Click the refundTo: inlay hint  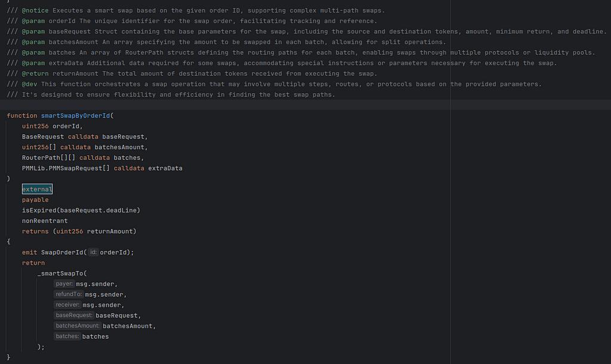[x=68, y=294]
